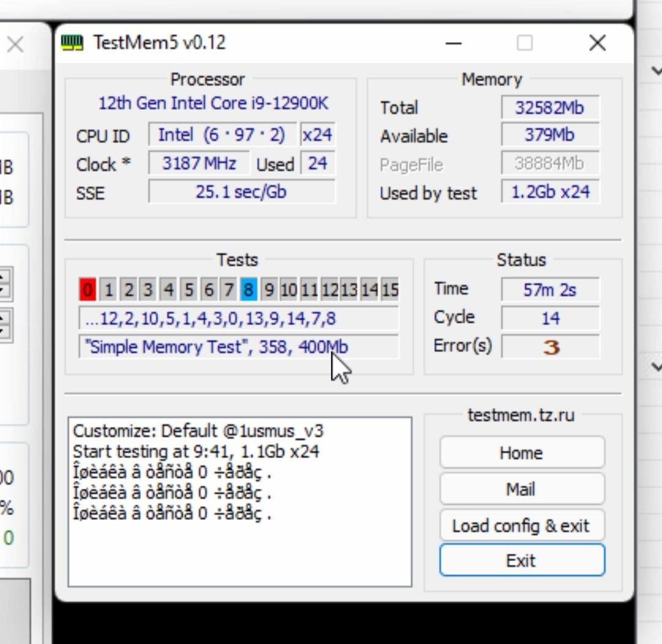
Task: Close the window behind on the left
Action: click(x=15, y=44)
